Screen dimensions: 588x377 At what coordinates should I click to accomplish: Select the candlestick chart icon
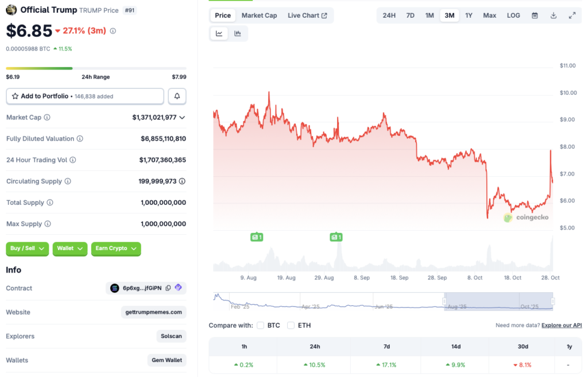(238, 33)
